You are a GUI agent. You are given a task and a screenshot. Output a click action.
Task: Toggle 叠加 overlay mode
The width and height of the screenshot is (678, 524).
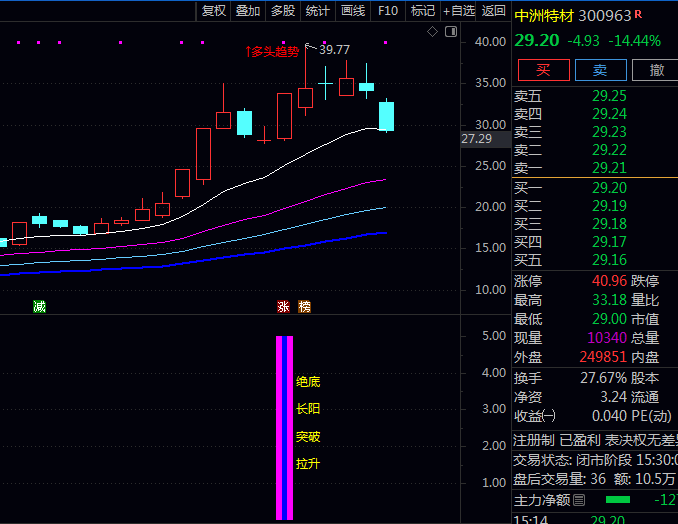(x=247, y=11)
